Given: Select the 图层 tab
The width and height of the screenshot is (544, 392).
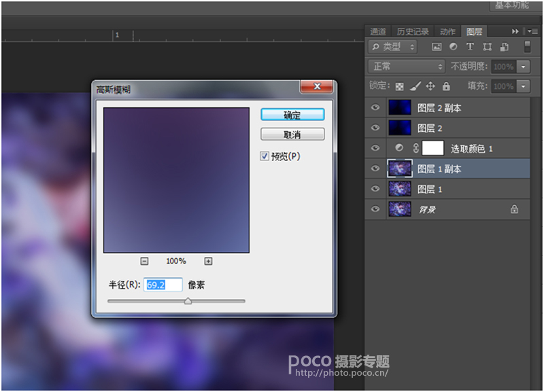Looking at the screenshot, I should (x=474, y=32).
